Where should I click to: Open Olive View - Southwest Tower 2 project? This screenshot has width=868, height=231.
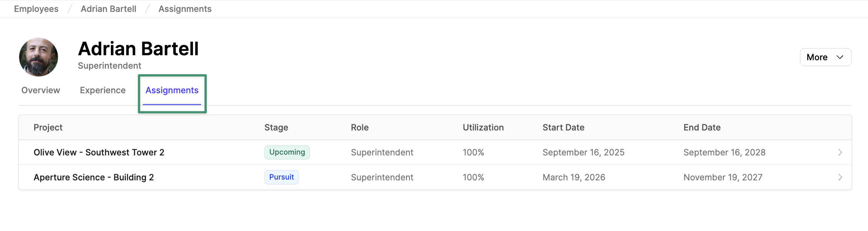pos(99,152)
